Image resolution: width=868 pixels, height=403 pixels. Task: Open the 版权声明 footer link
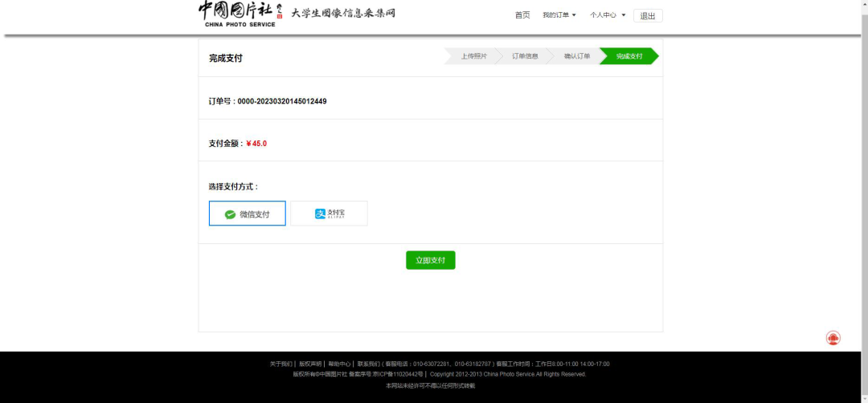point(310,364)
